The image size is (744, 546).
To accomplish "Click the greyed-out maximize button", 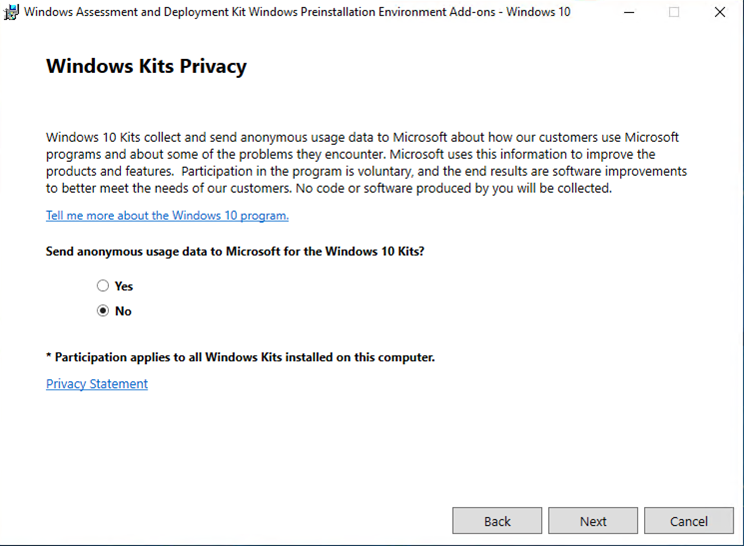I will (x=674, y=13).
